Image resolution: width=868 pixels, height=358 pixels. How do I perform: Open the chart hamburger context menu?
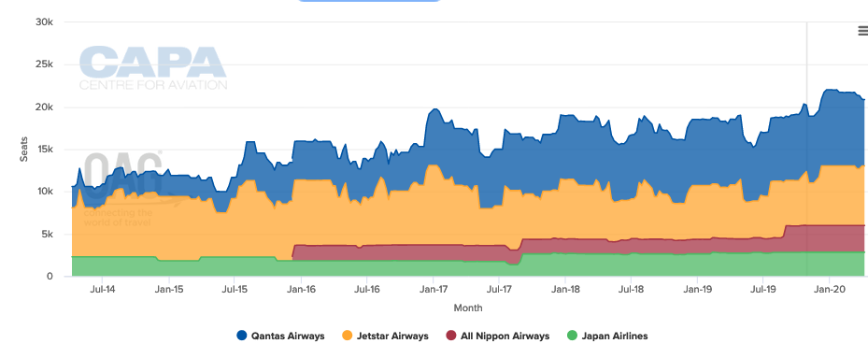tap(862, 32)
